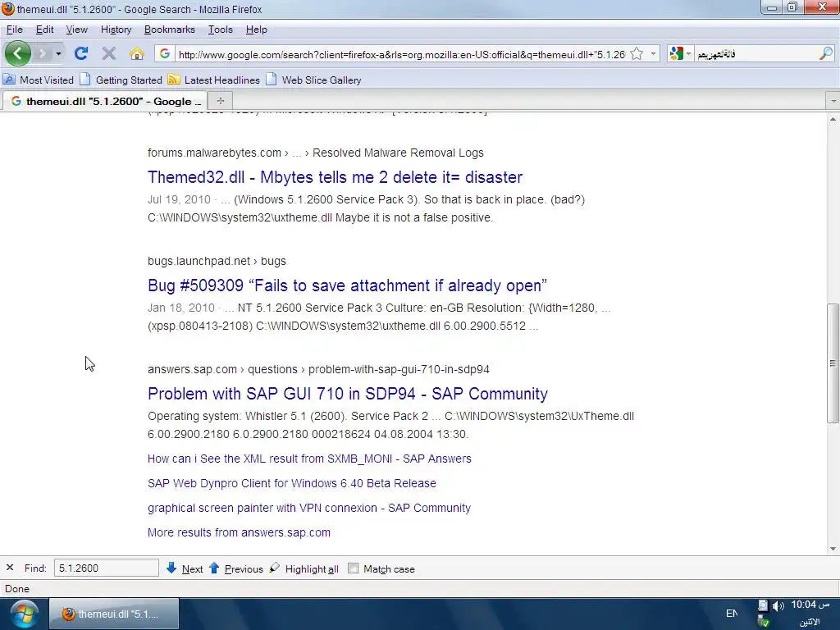Open More results from answers.sap.com link
Viewport: 840px width, 630px height.
click(239, 532)
